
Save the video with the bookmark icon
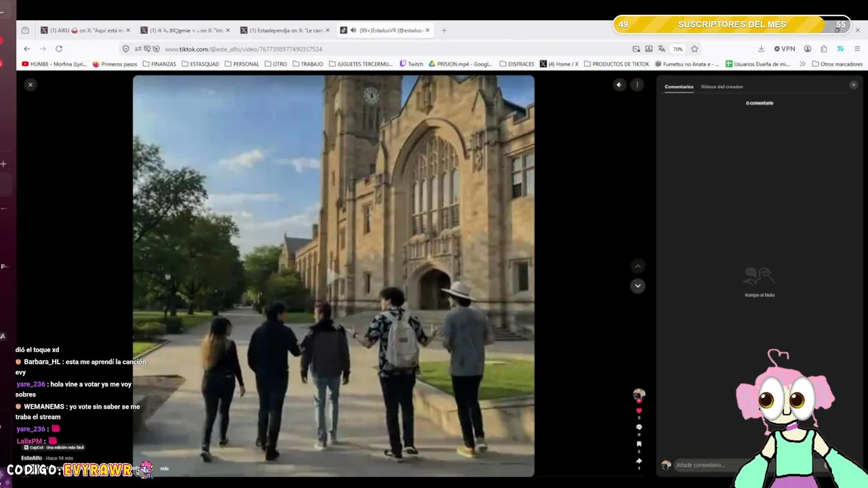pos(639,444)
